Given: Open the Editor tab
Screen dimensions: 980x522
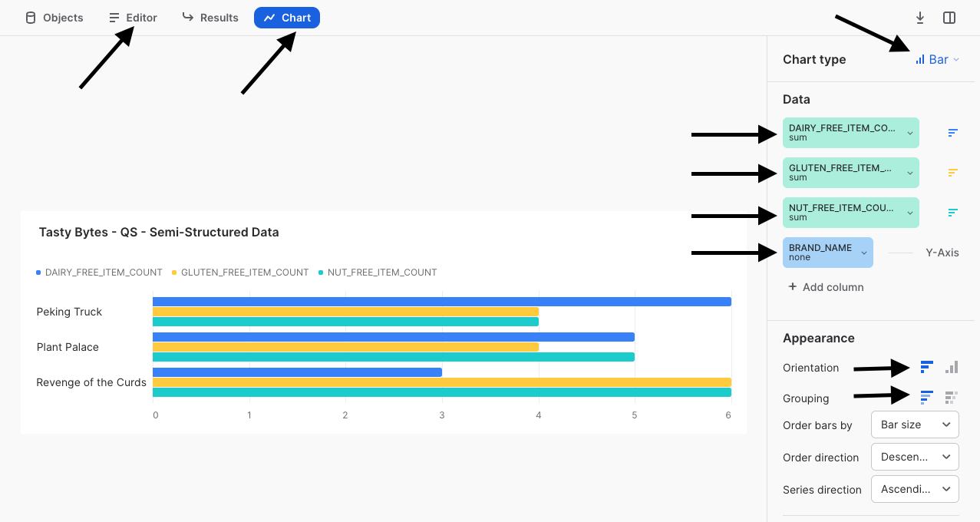Looking at the screenshot, I should [133, 17].
